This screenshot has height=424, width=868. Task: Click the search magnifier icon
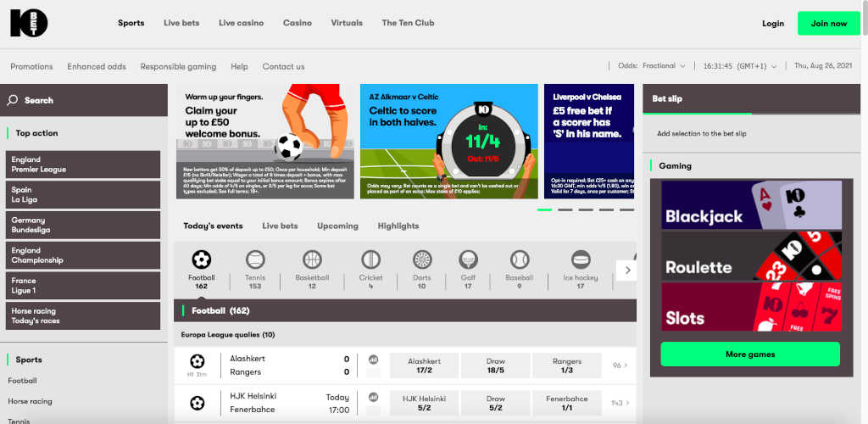pos(12,100)
